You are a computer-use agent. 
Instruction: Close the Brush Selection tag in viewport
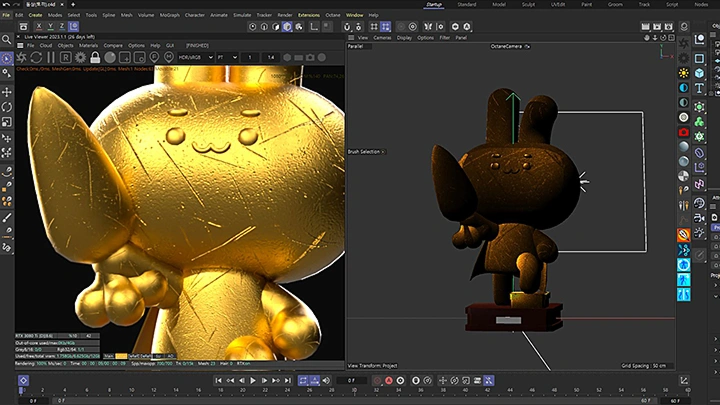383,152
